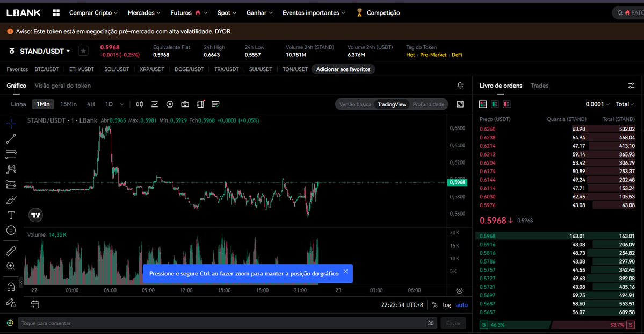Select the brush drawing tool

pyautogui.click(x=11, y=200)
